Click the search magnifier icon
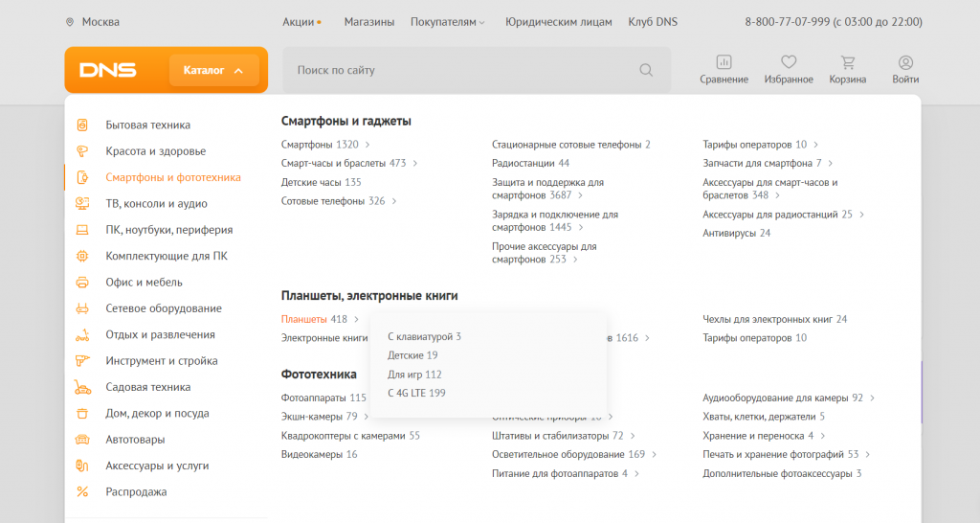The height and width of the screenshot is (523, 980). click(x=646, y=70)
